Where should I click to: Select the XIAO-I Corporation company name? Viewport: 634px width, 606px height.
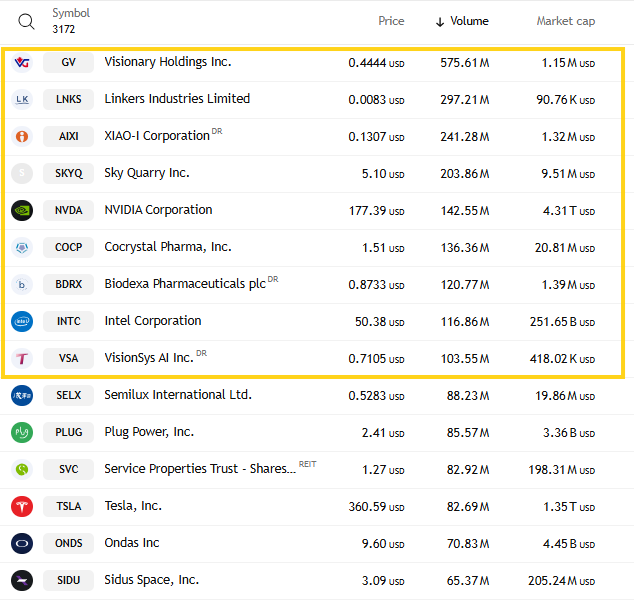(x=157, y=136)
